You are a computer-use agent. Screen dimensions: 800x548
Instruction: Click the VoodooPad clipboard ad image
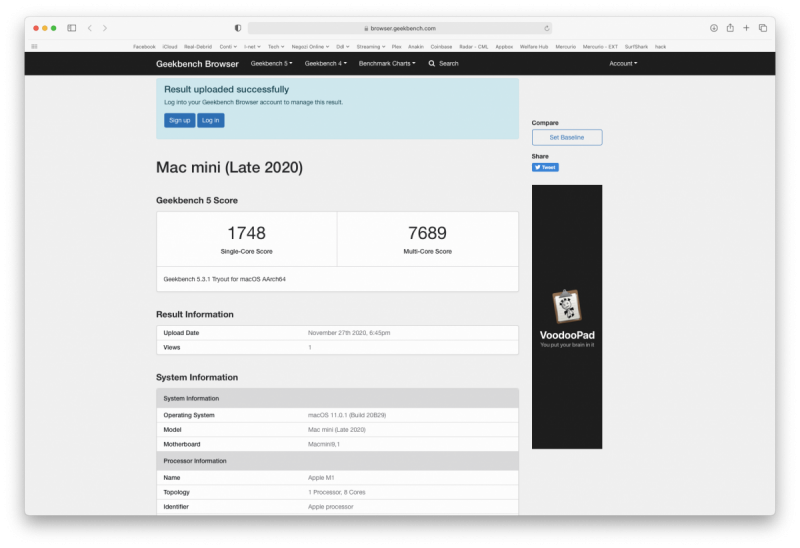click(x=567, y=306)
